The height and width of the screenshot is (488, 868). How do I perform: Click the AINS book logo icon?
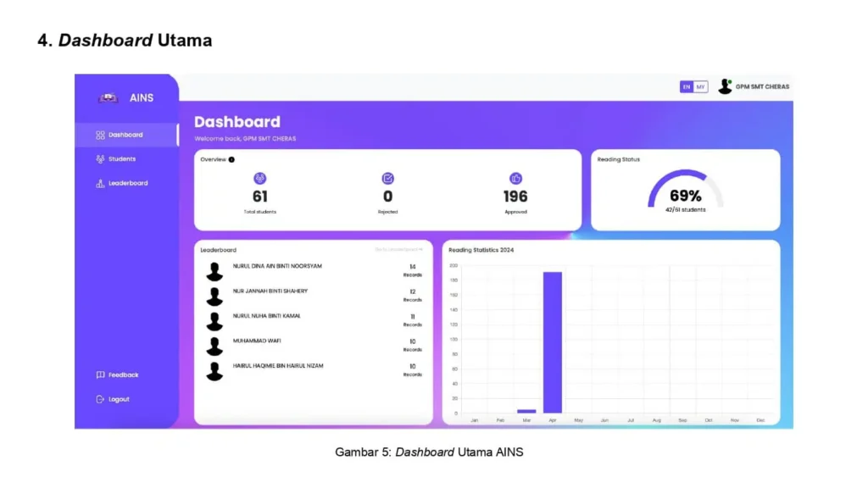pyautogui.click(x=108, y=97)
